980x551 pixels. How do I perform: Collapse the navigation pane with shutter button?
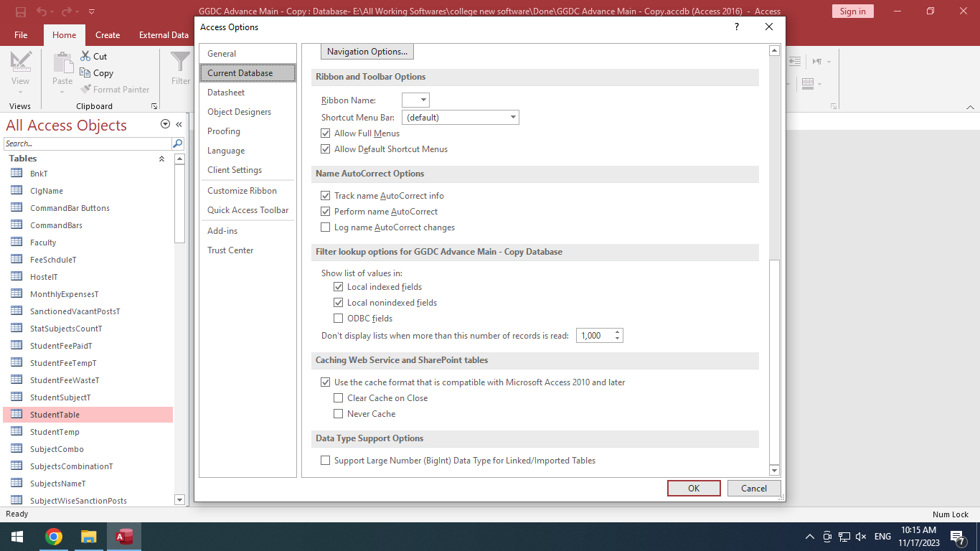pos(179,124)
